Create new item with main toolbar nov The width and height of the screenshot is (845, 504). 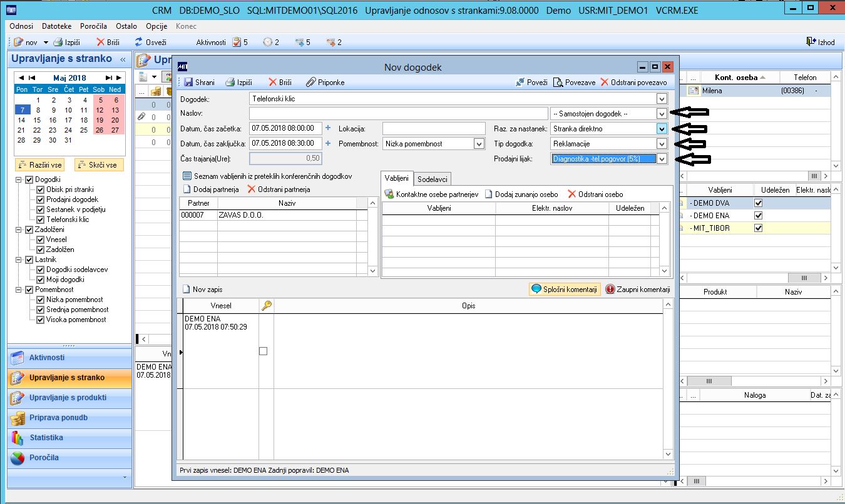point(26,42)
